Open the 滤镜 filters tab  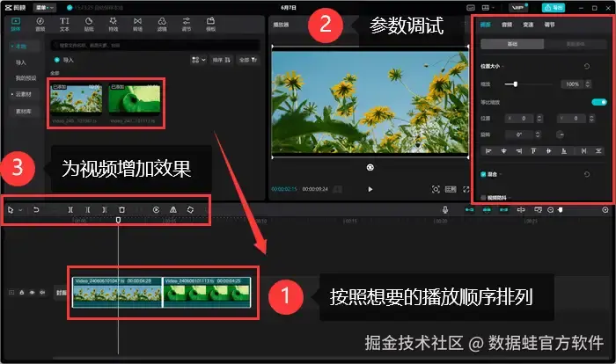162,24
